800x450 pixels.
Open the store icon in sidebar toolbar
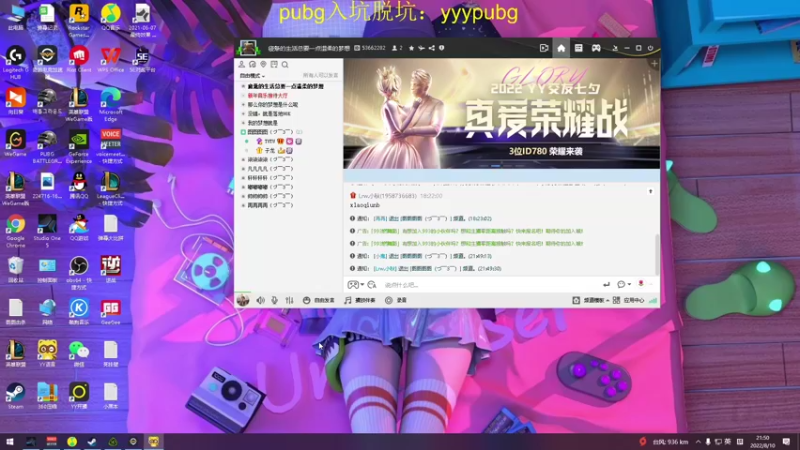click(x=274, y=64)
